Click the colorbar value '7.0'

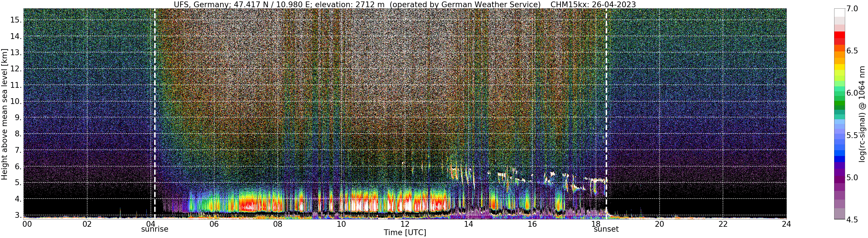[852, 9]
